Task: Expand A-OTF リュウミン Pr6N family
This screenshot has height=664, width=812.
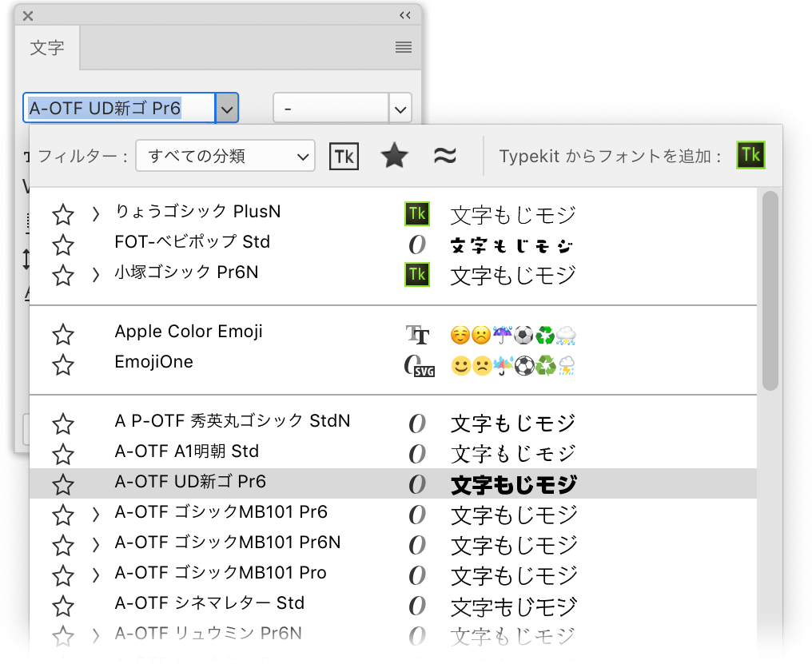Action: click(x=95, y=636)
